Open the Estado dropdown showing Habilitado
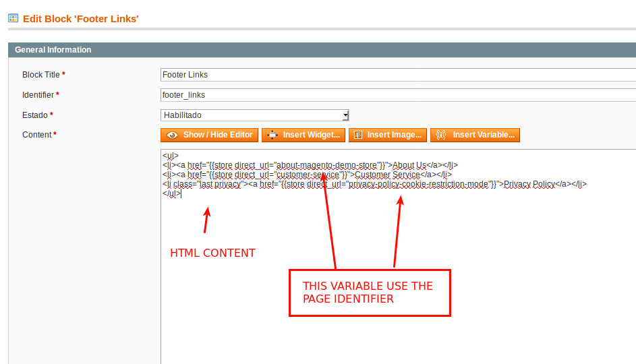The image size is (636, 364). (254, 115)
